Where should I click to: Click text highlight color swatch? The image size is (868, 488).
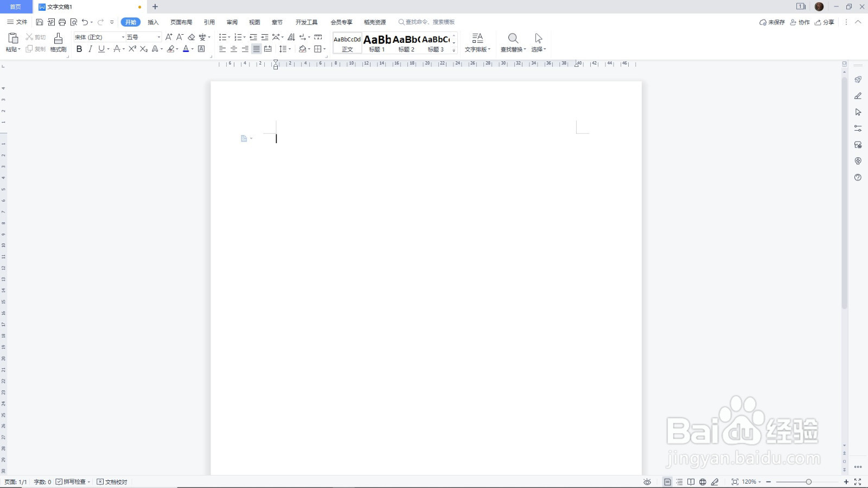pos(170,49)
